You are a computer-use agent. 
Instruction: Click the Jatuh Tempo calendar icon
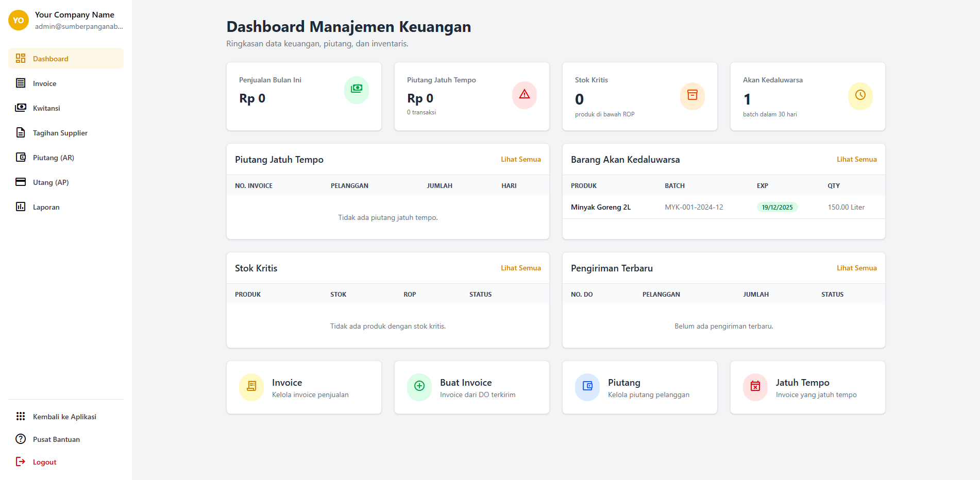pyautogui.click(x=755, y=386)
